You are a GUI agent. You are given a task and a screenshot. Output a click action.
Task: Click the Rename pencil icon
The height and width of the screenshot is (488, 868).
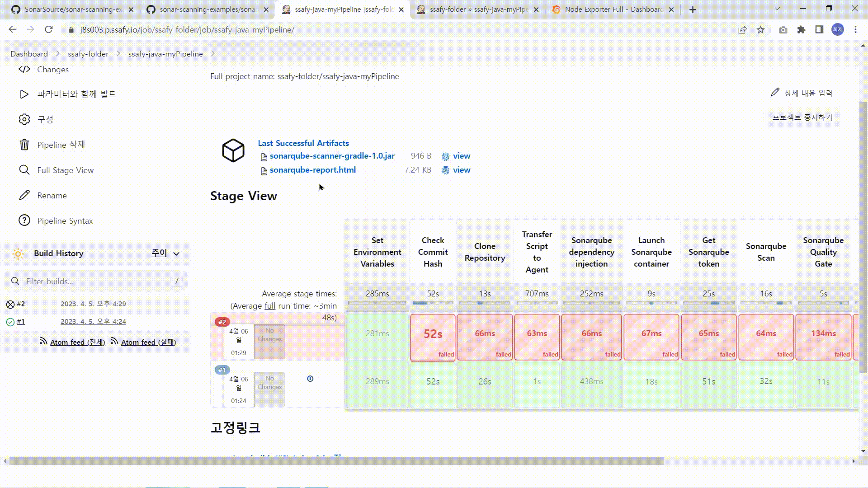click(24, 195)
